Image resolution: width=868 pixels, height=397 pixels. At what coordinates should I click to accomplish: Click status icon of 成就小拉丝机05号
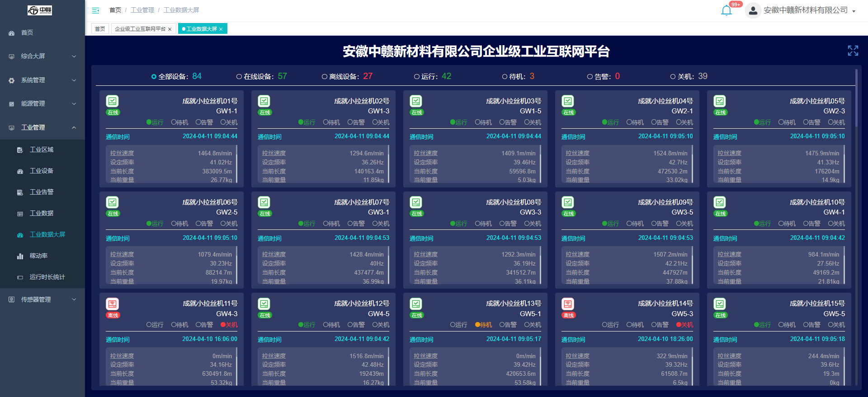[720, 101]
